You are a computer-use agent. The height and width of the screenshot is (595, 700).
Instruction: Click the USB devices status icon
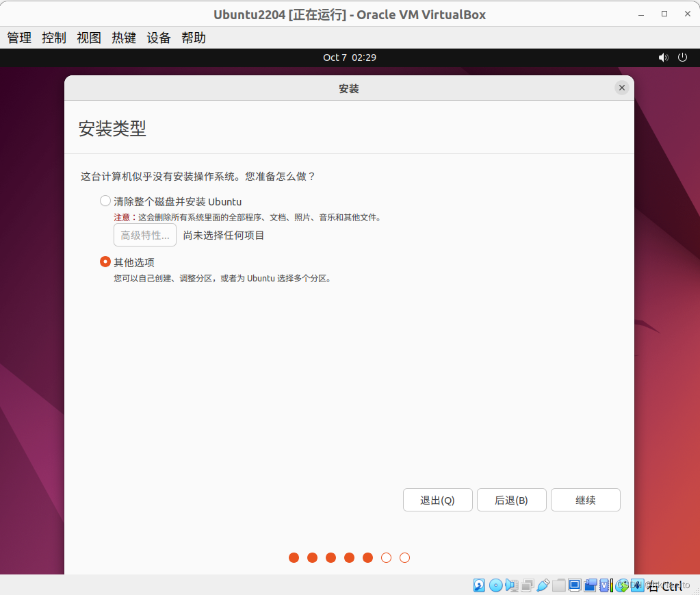tap(543, 585)
